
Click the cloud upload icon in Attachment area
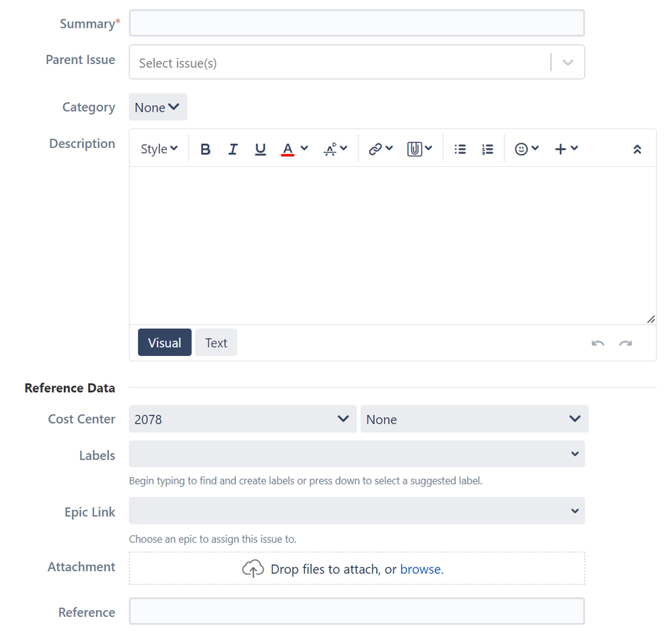253,569
